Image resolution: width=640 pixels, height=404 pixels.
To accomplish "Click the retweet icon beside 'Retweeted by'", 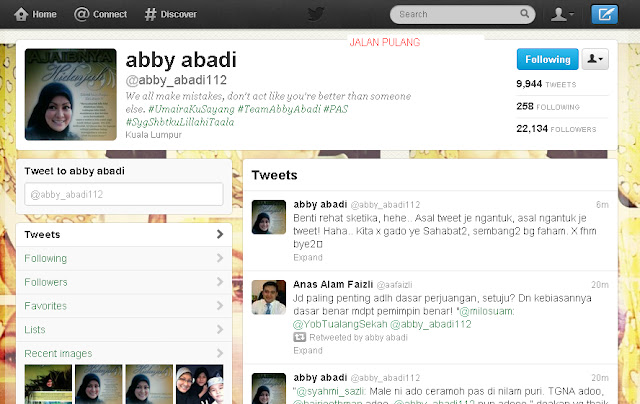I will pyautogui.click(x=300, y=337).
